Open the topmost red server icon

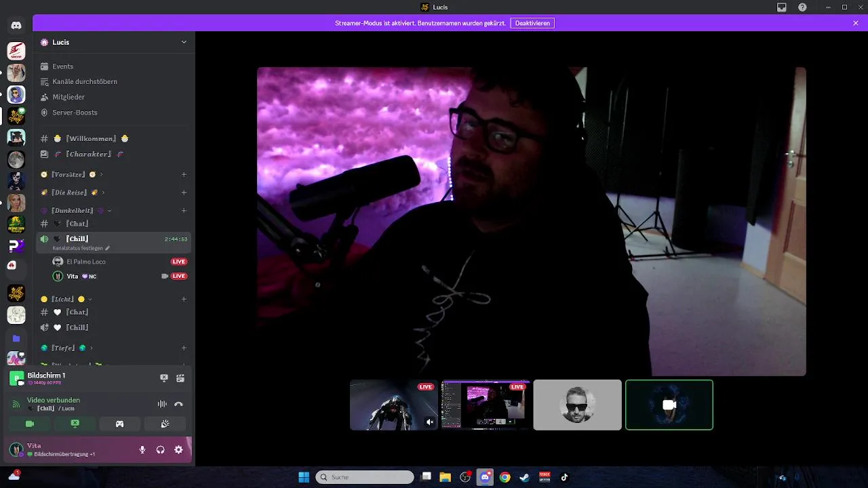[16, 51]
